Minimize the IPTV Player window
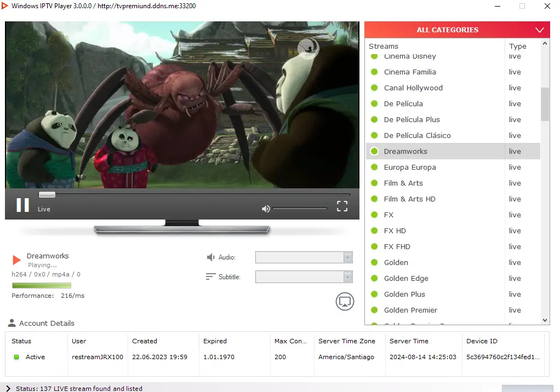Screen dimensions: 560x392 [497, 6]
